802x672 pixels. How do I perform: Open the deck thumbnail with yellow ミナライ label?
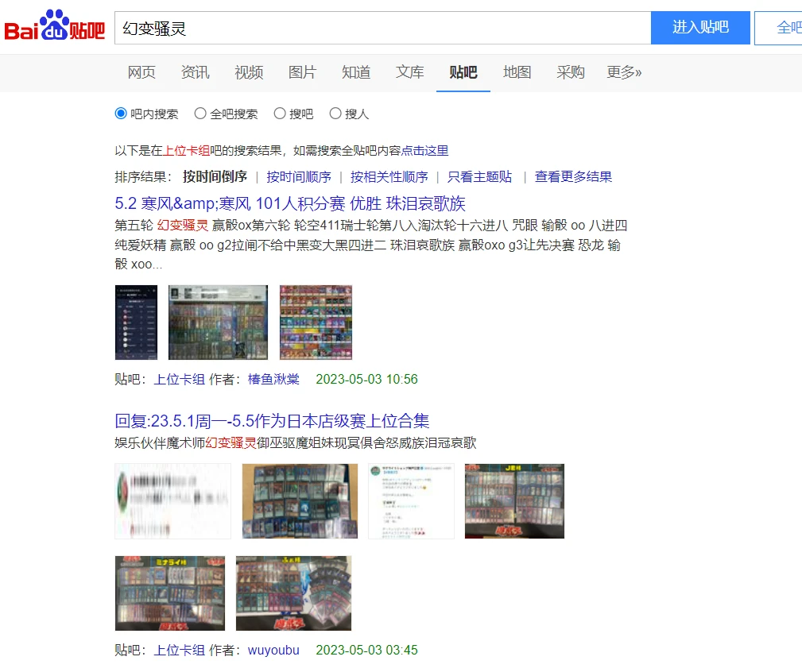170,593
